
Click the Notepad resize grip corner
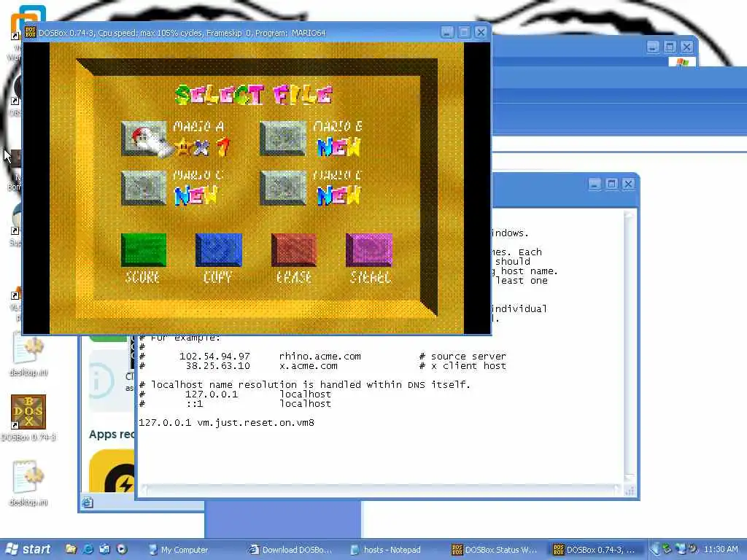click(x=630, y=491)
